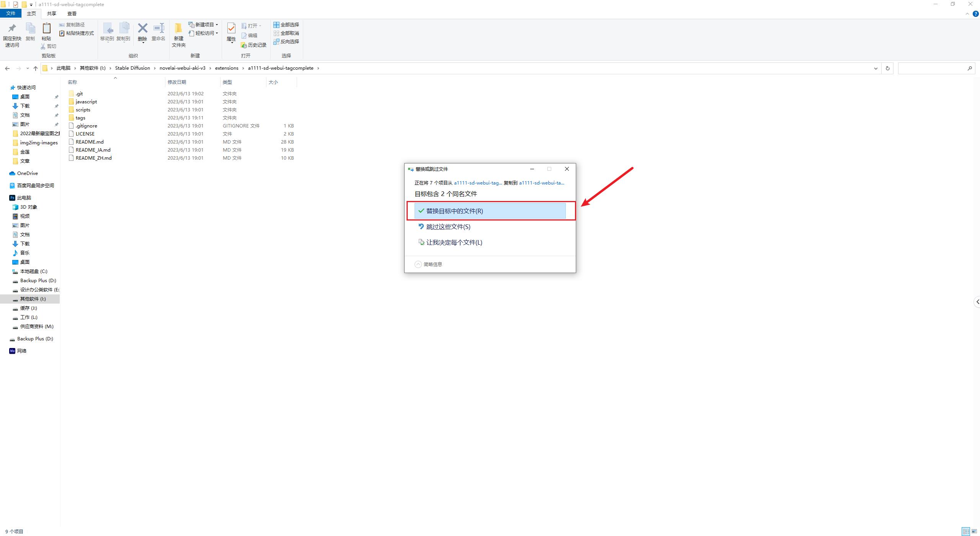Choose Skip these files (跳过) option

pyautogui.click(x=448, y=227)
